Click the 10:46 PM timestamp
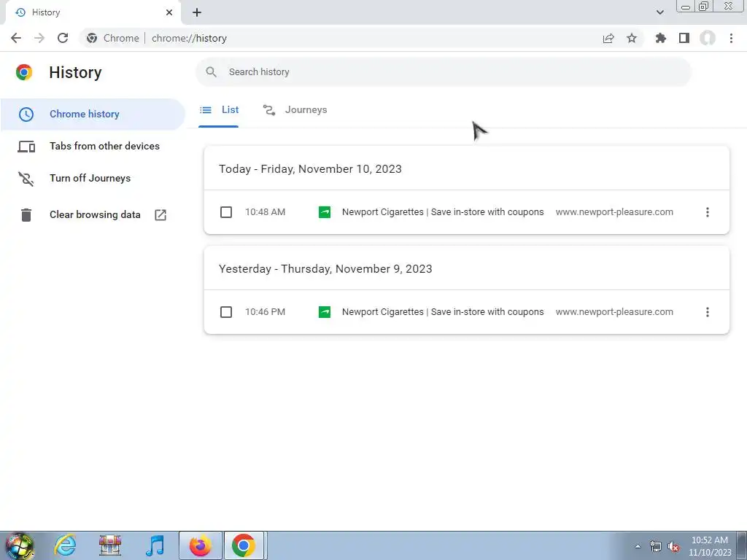This screenshot has height=560, width=747. pyautogui.click(x=265, y=312)
